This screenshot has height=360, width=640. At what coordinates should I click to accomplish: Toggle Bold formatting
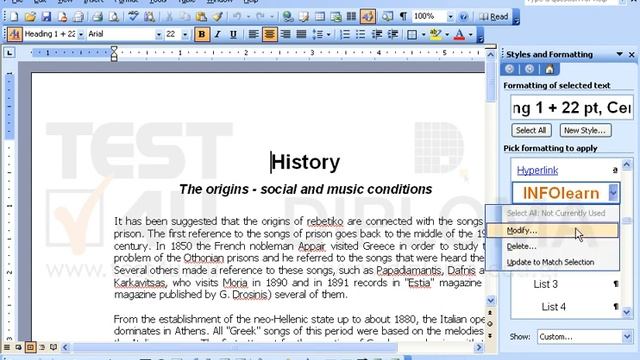pos(201,34)
